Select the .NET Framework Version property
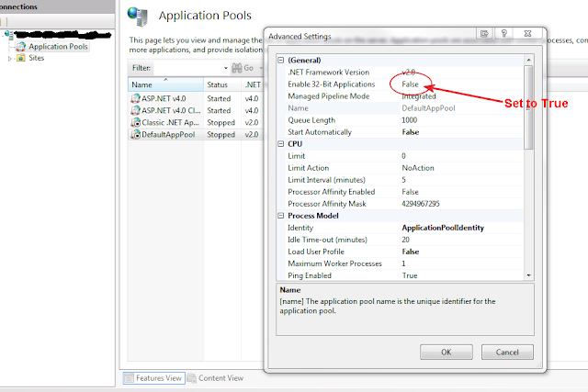Screen dimensions: 588x392 pos(329,73)
